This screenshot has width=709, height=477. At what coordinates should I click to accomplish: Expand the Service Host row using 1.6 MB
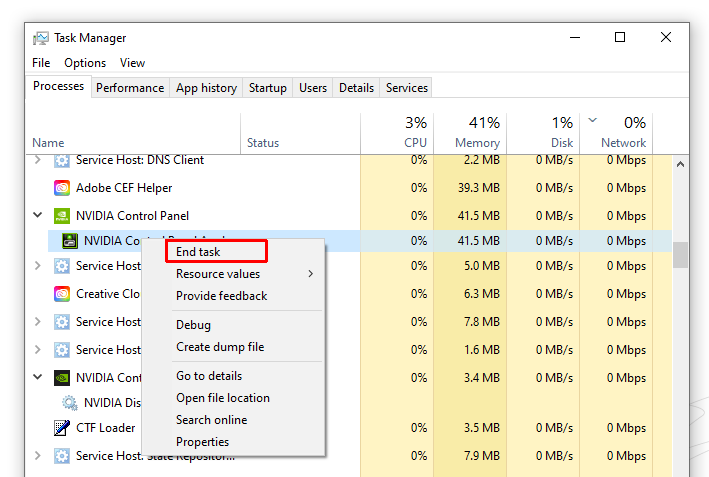click(x=38, y=350)
